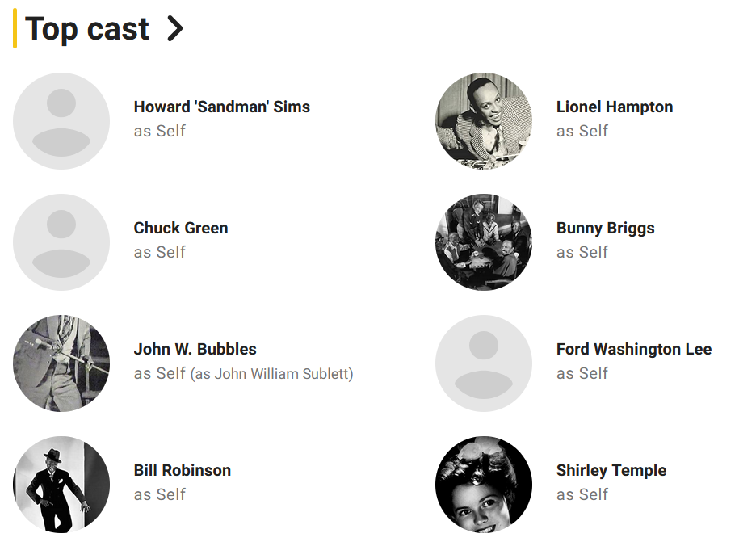The image size is (756, 546).
Task: Open Lionel Hampton's profile photo
Action: click(x=484, y=121)
